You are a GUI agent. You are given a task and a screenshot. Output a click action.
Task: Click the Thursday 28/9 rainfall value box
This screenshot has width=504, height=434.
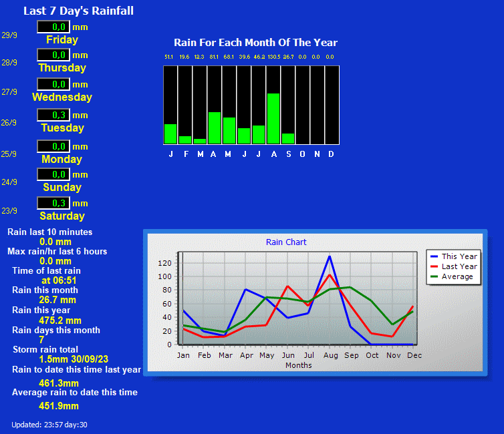coord(53,55)
